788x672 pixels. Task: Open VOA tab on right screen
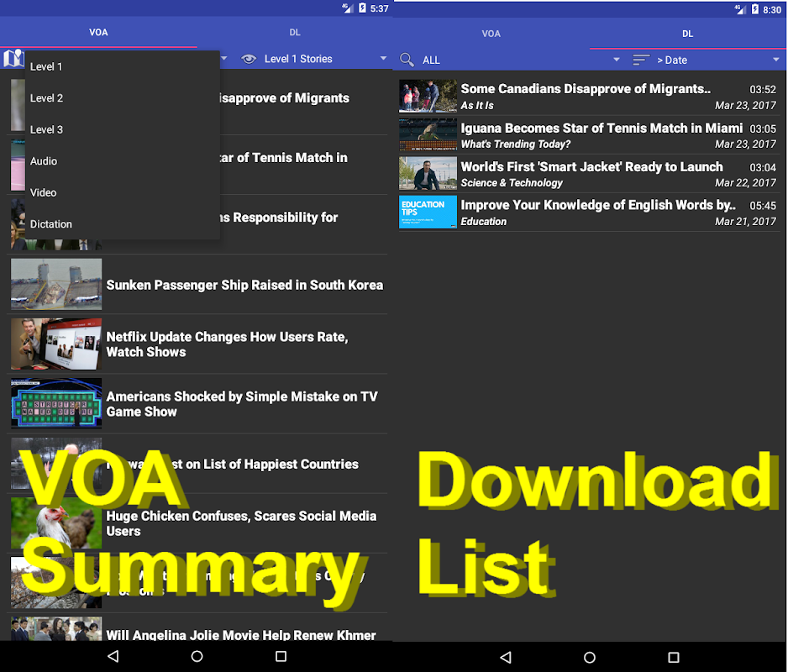click(491, 34)
